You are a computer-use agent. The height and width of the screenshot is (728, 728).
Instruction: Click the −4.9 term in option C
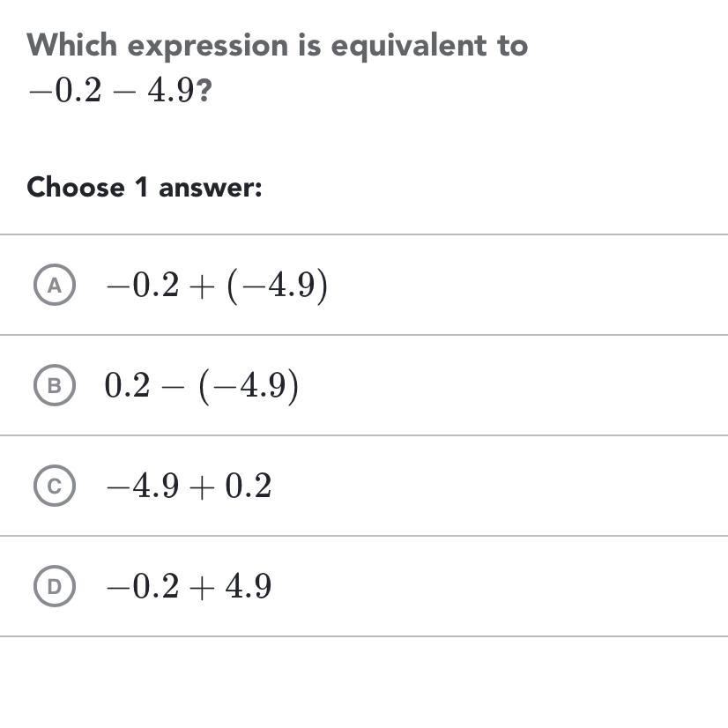click(x=141, y=487)
